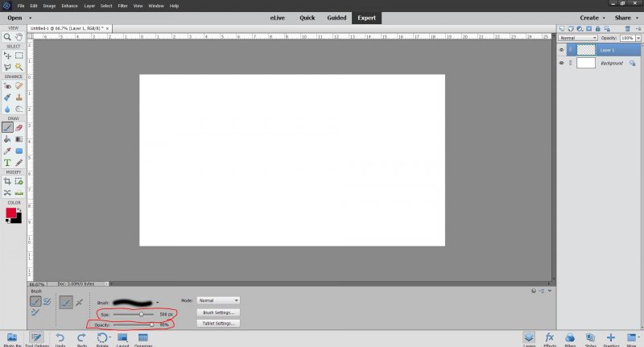Switch to Guided mode tab
The image size is (644, 347).
click(x=336, y=18)
